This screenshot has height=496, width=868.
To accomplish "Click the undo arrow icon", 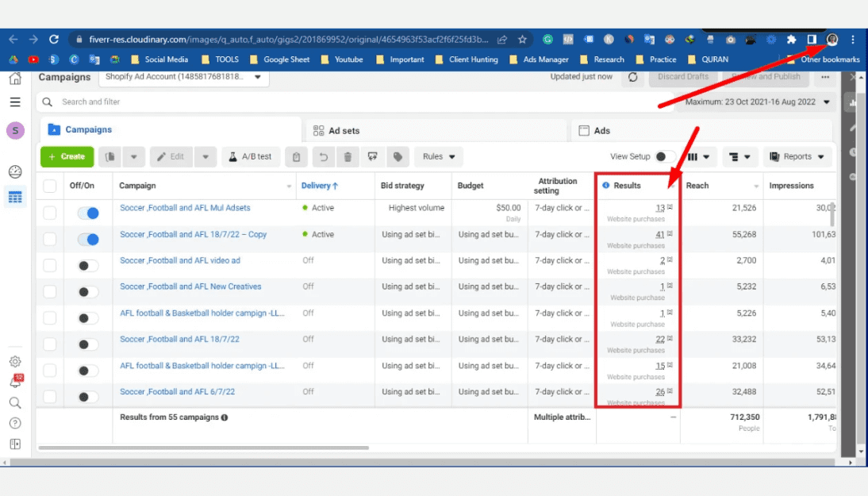I will 324,157.
